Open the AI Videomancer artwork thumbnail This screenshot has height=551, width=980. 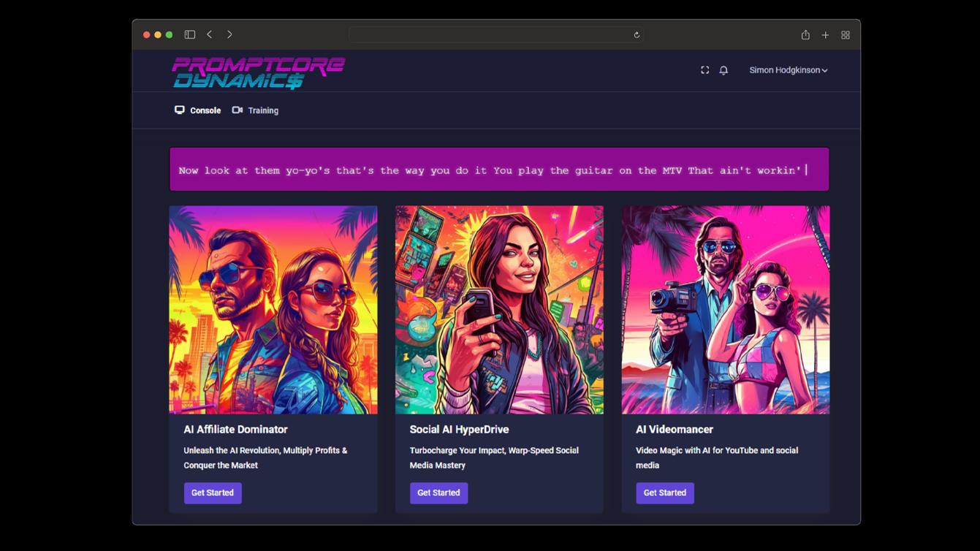[726, 310]
